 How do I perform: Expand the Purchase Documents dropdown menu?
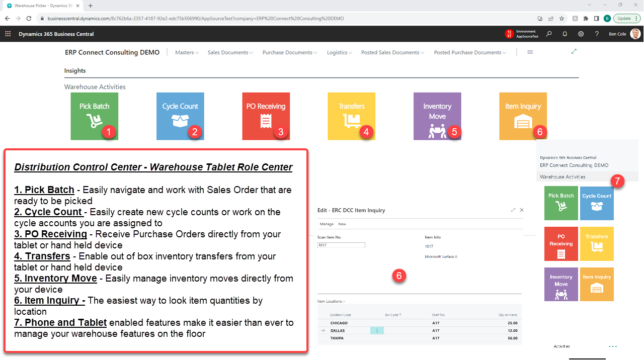pos(290,52)
